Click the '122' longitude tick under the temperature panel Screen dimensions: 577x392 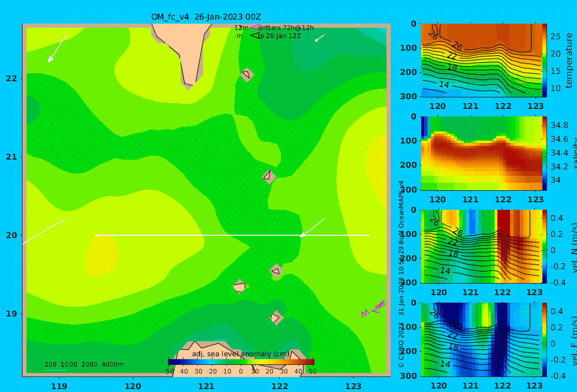503,106
